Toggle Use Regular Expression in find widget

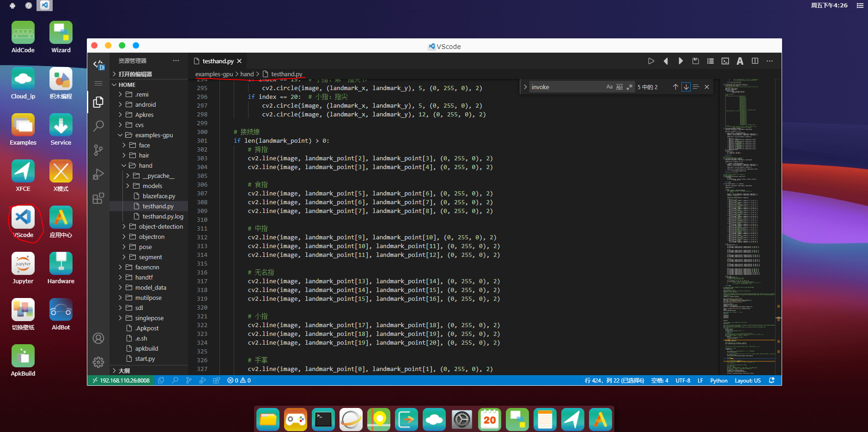(x=629, y=87)
